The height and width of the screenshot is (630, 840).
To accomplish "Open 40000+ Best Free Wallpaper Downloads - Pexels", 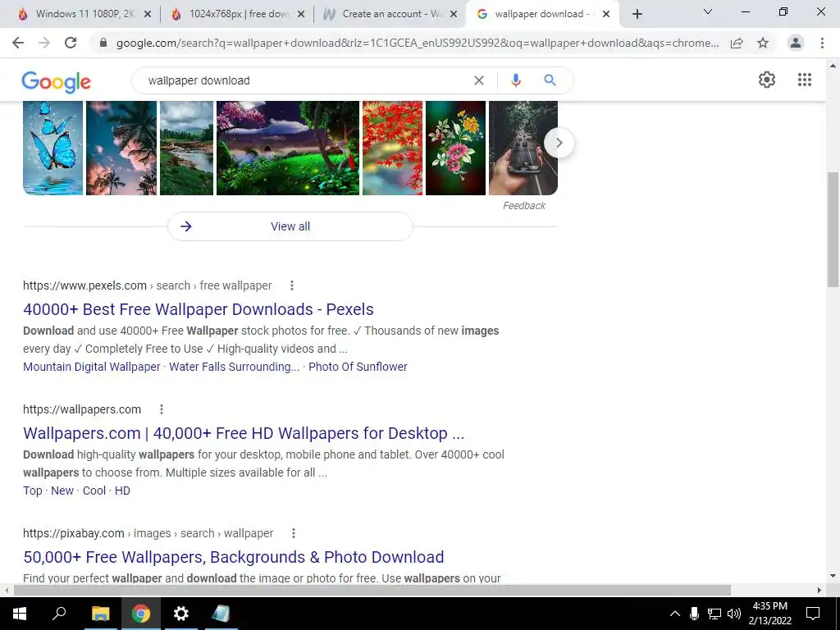I will point(199,309).
